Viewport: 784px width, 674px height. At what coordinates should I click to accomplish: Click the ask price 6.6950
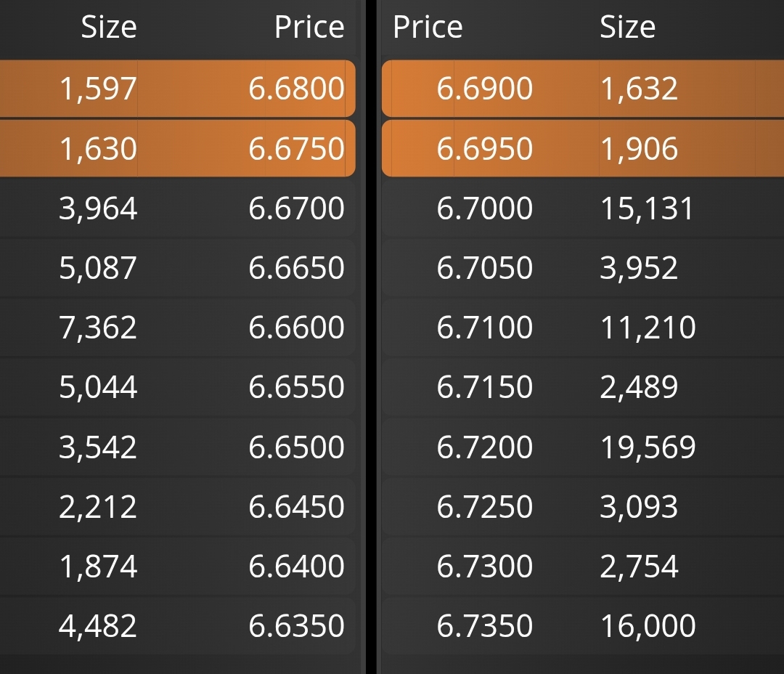(484, 149)
